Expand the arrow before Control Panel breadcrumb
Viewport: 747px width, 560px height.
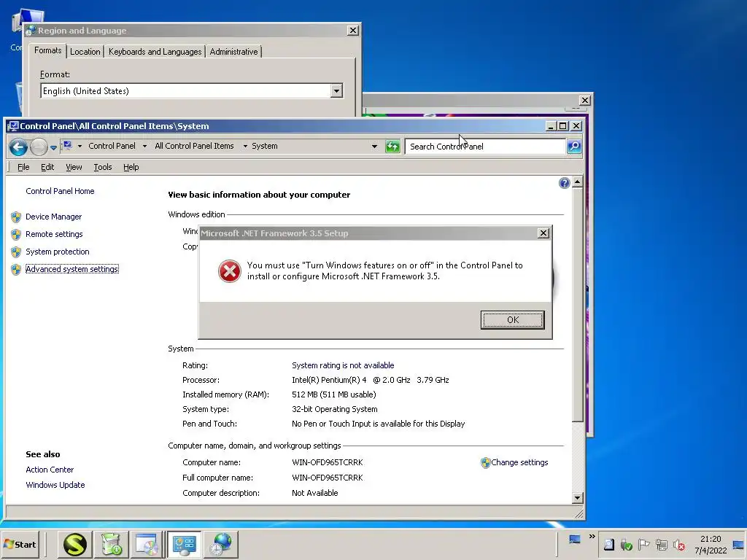pos(80,146)
